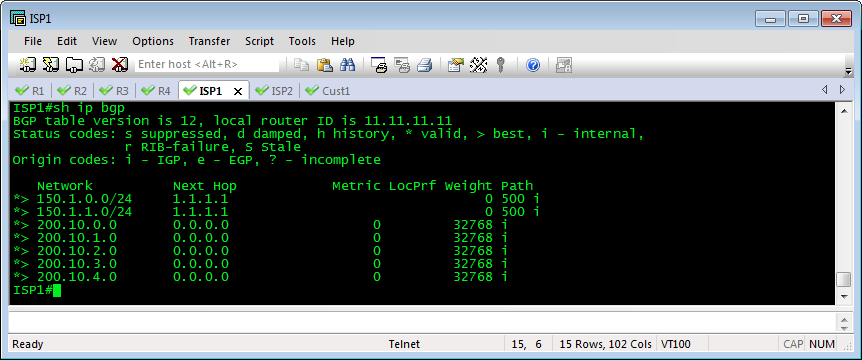Viewport: 862px width, 360px height.
Task: Click '15 Rows, 102 Cols' in status bar
Action: point(606,345)
